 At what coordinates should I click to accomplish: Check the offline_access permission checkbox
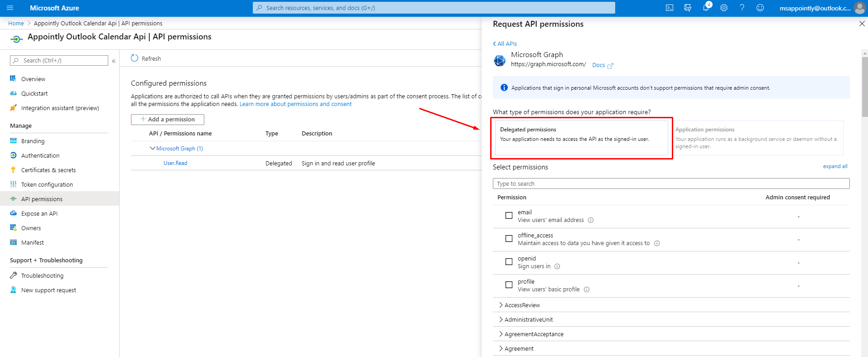(509, 239)
